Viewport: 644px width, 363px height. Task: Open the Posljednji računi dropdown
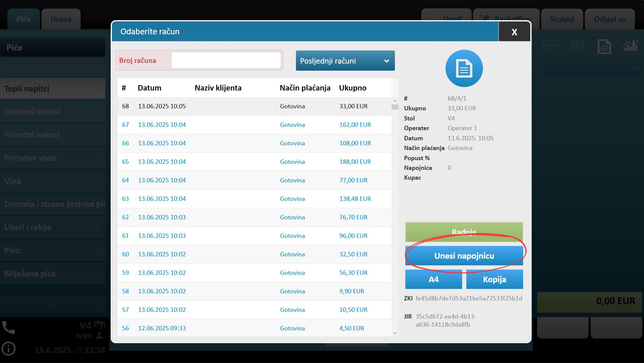point(345,61)
